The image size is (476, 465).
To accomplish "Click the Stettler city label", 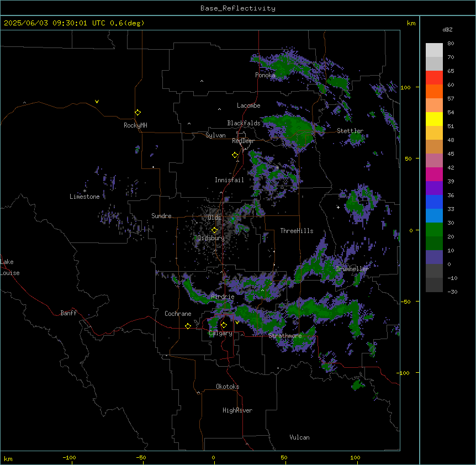I will [350, 131].
